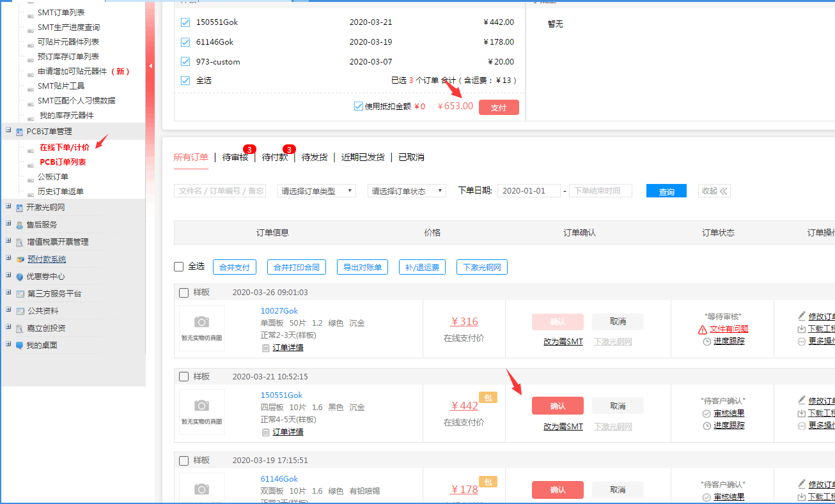This screenshot has height=504, width=835.
Task: Click the sidebar collapse arrow handle
Action: tap(150, 66)
